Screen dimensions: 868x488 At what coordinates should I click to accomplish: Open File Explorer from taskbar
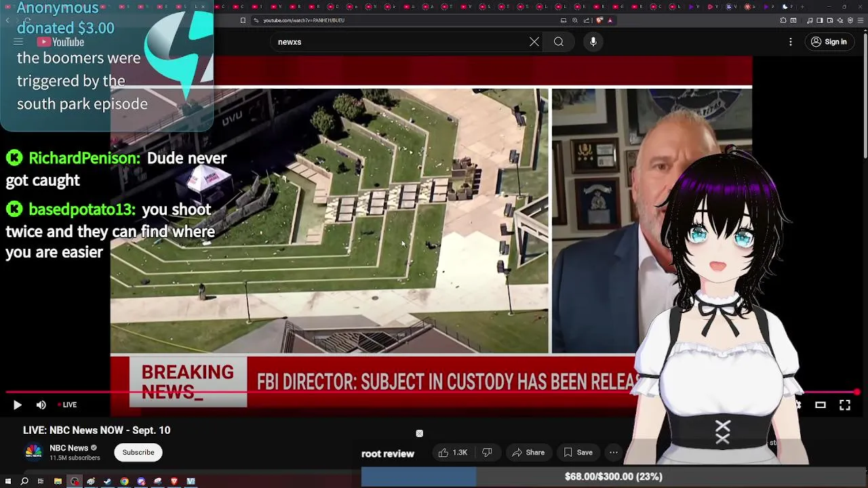[58, 481]
